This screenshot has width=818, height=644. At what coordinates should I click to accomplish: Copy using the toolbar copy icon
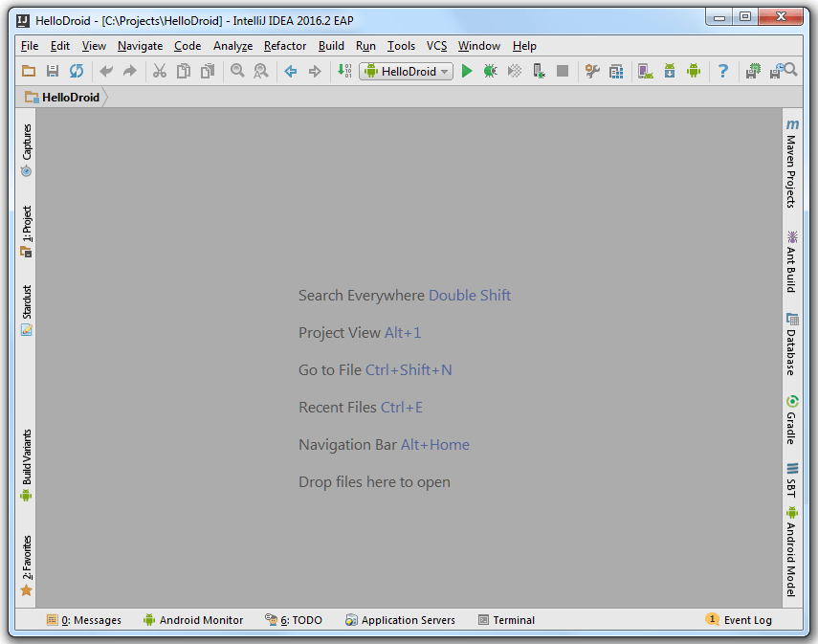pyautogui.click(x=183, y=71)
